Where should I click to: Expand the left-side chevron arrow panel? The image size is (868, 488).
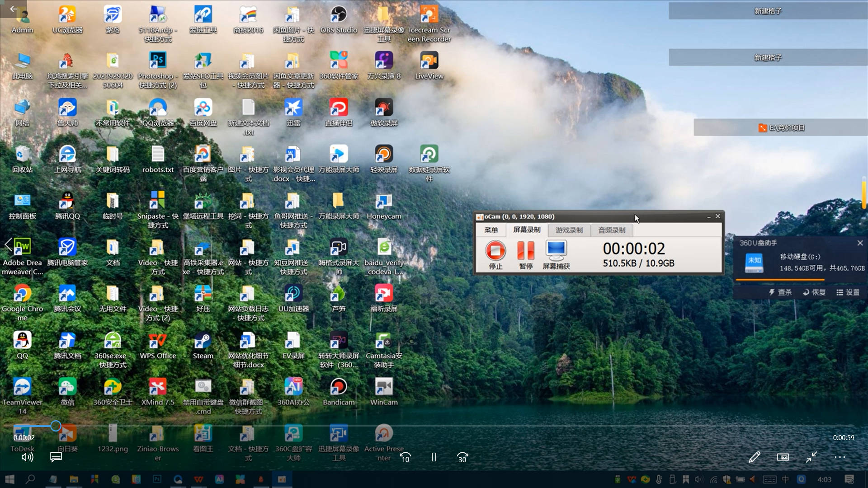point(8,244)
